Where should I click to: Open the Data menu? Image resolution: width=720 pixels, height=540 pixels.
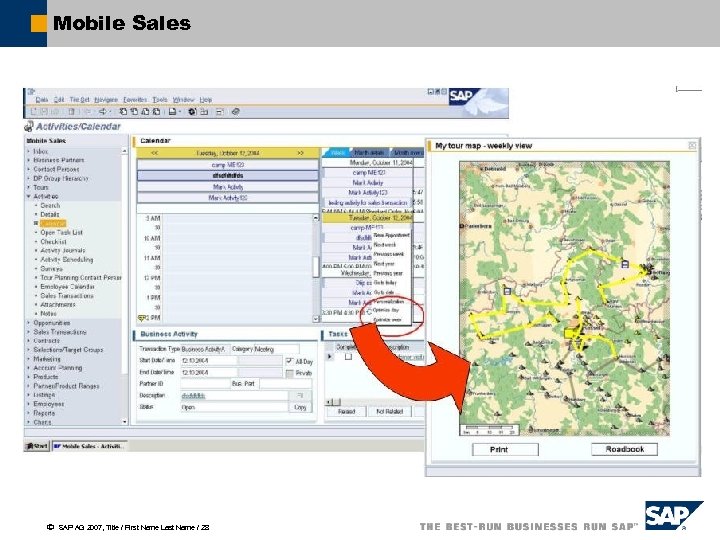42,100
